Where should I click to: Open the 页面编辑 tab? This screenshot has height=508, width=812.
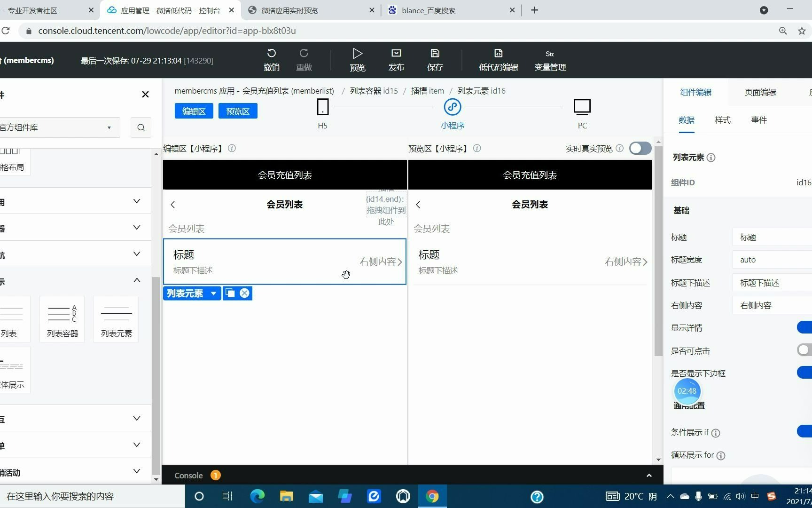(x=760, y=92)
